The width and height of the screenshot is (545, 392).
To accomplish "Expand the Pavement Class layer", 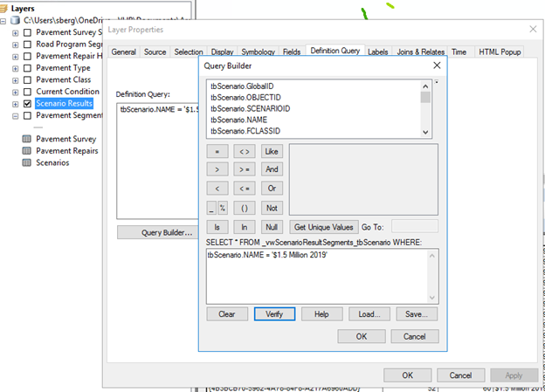I will tap(16, 80).
